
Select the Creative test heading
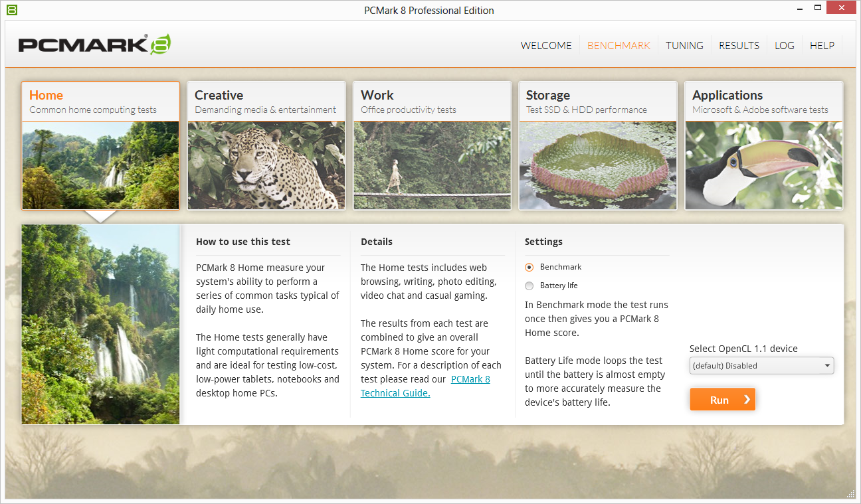pyautogui.click(x=219, y=95)
